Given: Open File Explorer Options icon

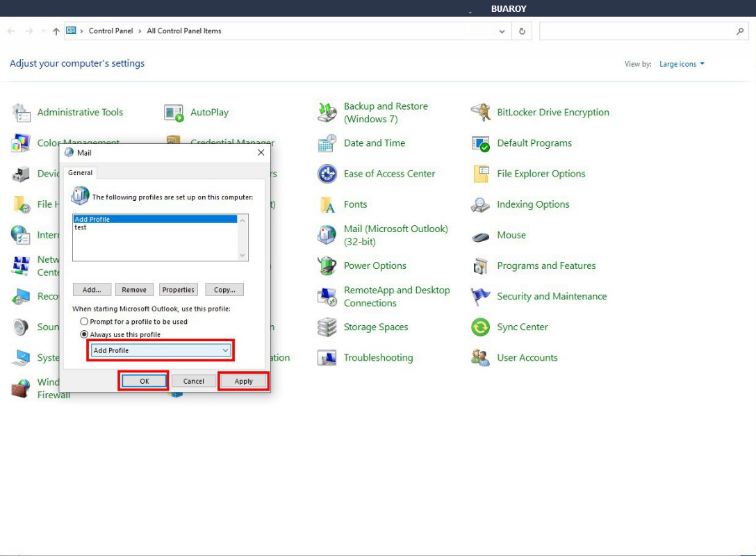Looking at the screenshot, I should click(480, 174).
